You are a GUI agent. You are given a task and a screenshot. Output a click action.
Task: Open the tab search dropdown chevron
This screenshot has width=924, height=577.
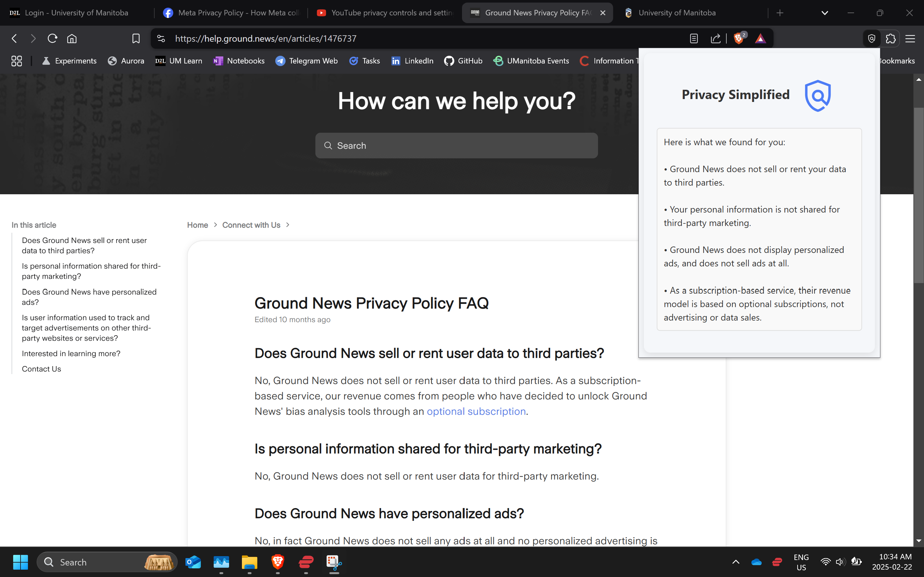(824, 13)
